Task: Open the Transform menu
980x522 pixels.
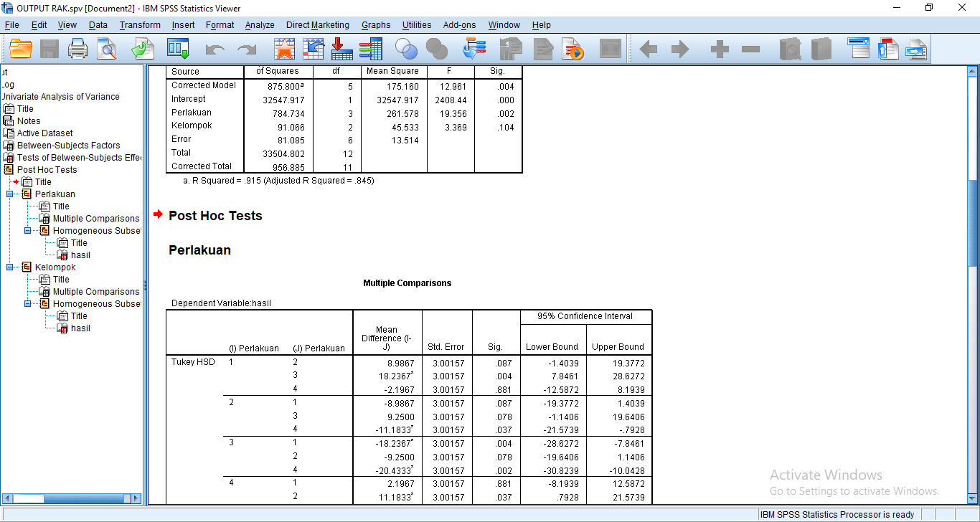Action: [140, 25]
